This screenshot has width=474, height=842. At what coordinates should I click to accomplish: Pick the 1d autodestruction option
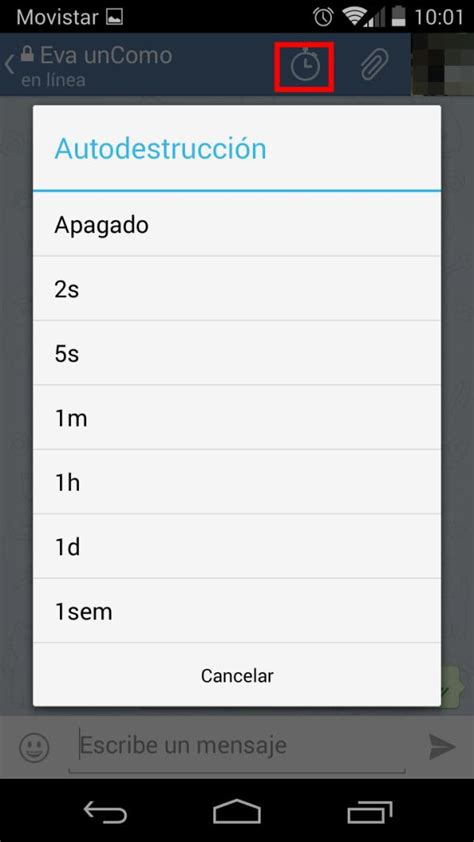pyautogui.click(x=237, y=547)
